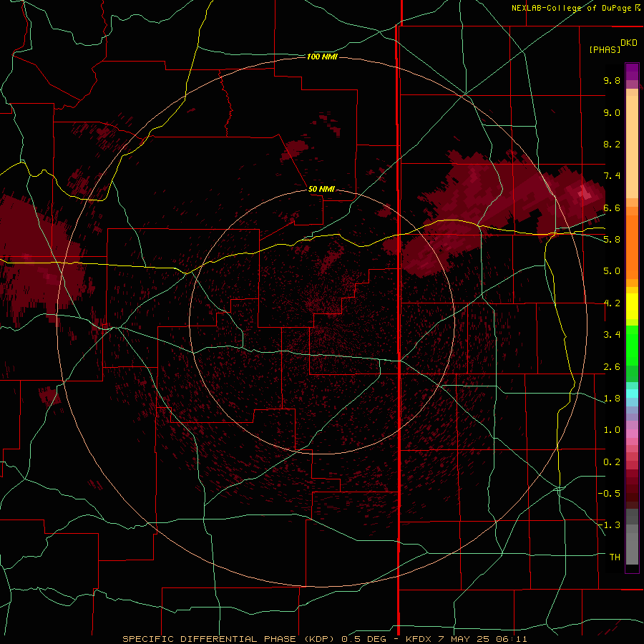Click the 3.4 scale value

click(x=612, y=335)
